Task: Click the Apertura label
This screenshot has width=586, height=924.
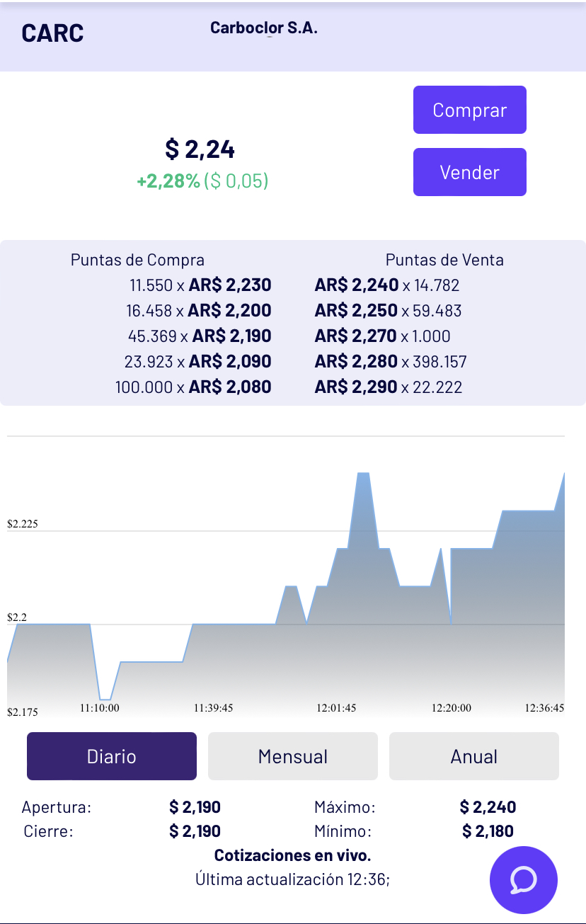Action: 57,807
